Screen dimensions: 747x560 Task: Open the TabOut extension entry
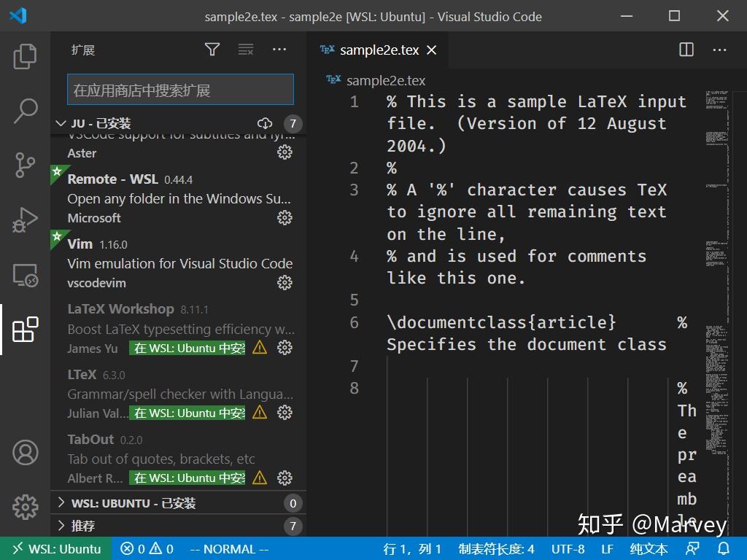(x=179, y=458)
